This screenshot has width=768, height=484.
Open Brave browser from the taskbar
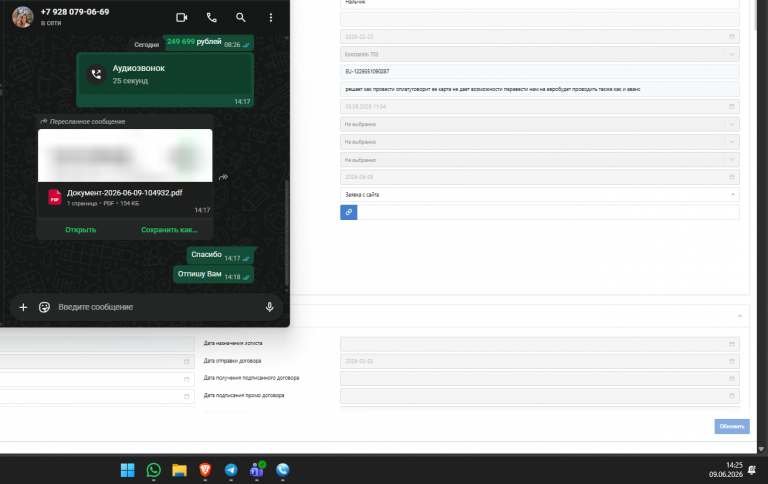click(x=205, y=470)
